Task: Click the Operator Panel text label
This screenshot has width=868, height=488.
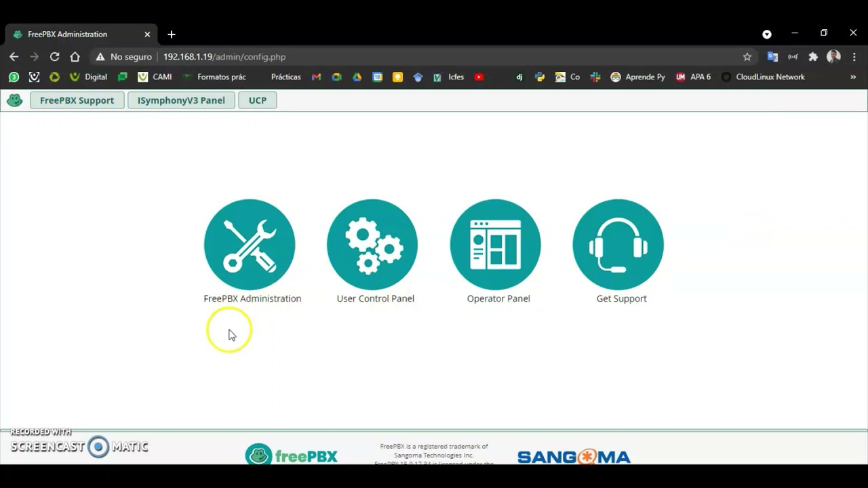Action: click(x=498, y=298)
